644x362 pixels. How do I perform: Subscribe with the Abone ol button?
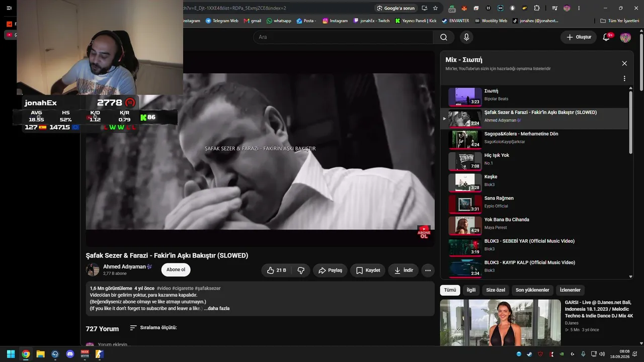[x=176, y=270]
